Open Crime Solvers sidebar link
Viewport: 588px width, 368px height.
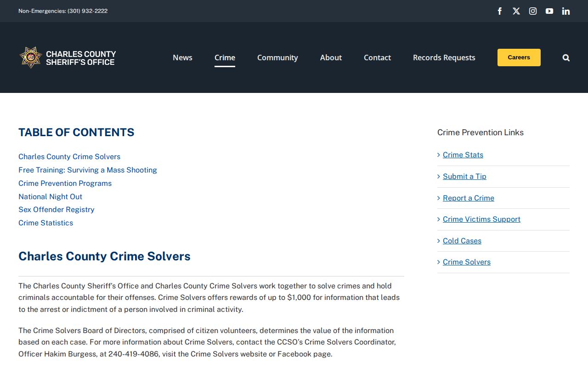coord(467,262)
